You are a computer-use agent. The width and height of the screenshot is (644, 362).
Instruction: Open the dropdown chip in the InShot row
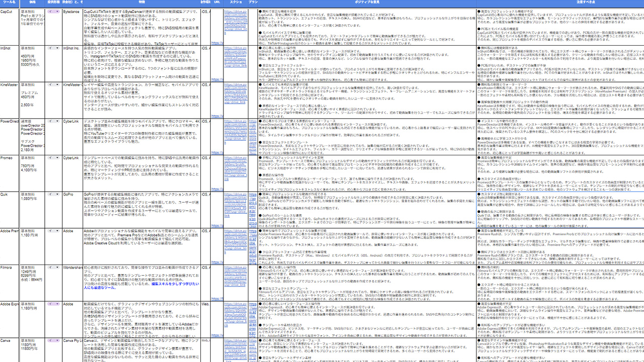[x=54, y=48]
